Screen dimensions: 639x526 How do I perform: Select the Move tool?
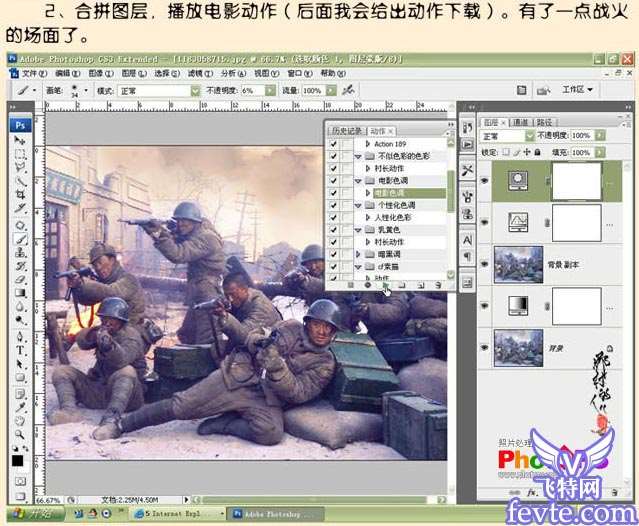pos(20,141)
